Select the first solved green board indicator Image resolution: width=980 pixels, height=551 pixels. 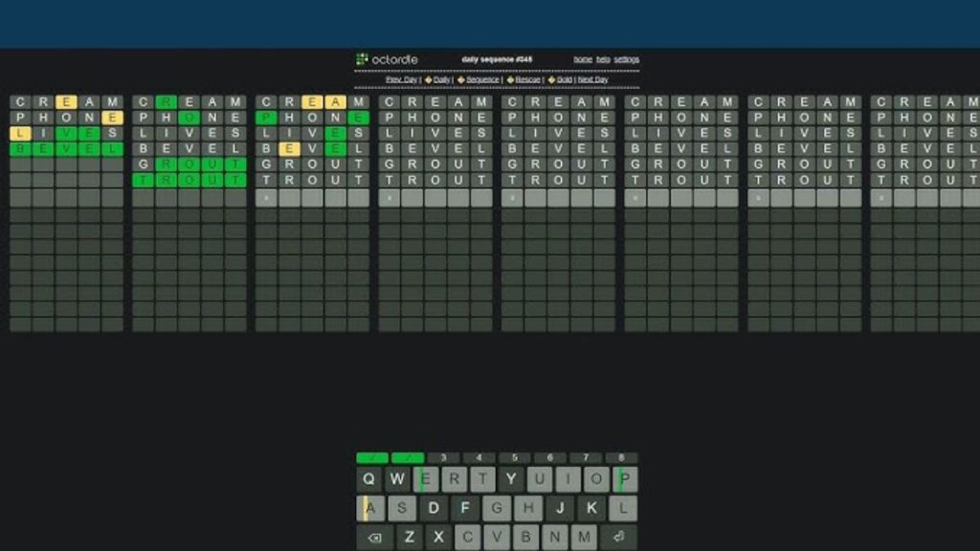click(372, 458)
